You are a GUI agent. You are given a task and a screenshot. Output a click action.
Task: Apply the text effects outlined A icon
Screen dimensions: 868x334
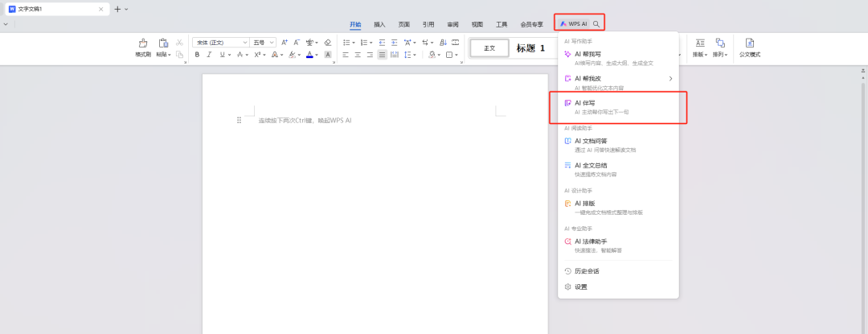tap(275, 54)
